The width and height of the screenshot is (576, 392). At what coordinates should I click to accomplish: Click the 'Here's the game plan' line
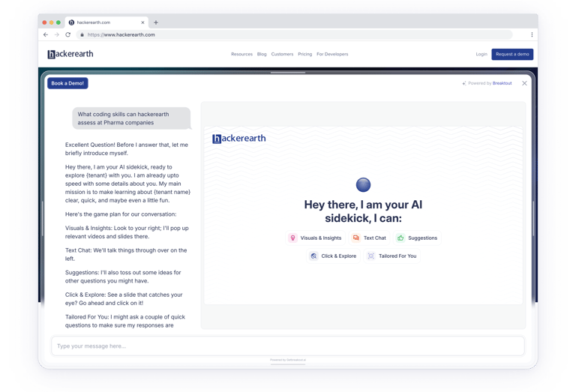121,214
